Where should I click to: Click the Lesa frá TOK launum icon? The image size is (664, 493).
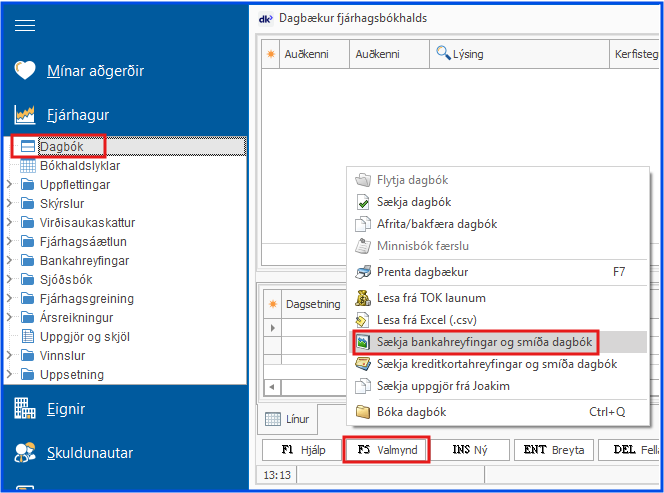click(x=363, y=298)
